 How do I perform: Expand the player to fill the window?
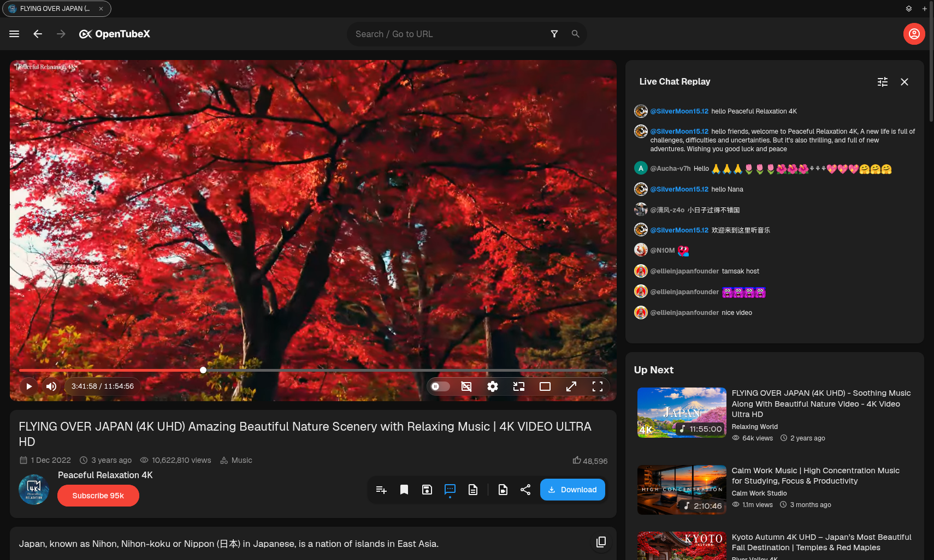(571, 386)
